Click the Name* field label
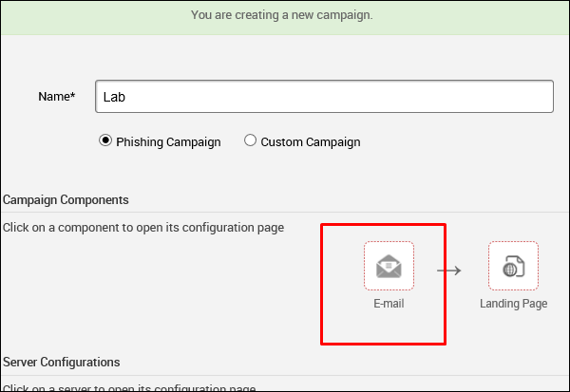 56,97
